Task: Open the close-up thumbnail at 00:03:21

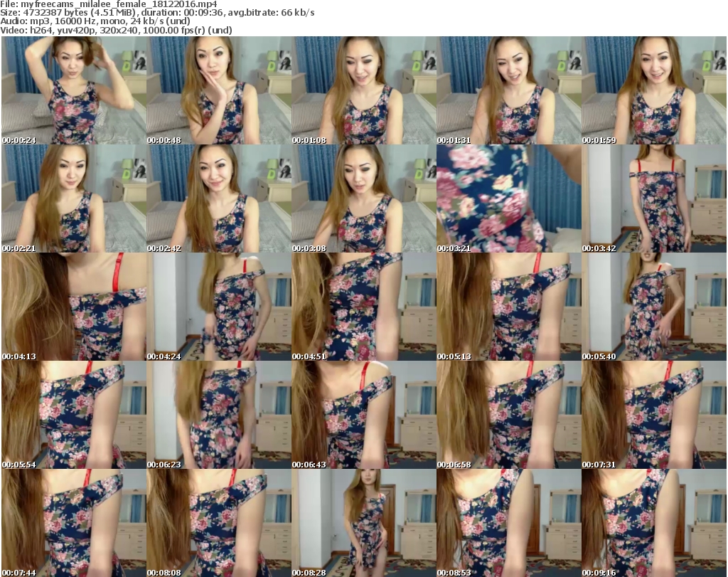Action: (x=508, y=198)
